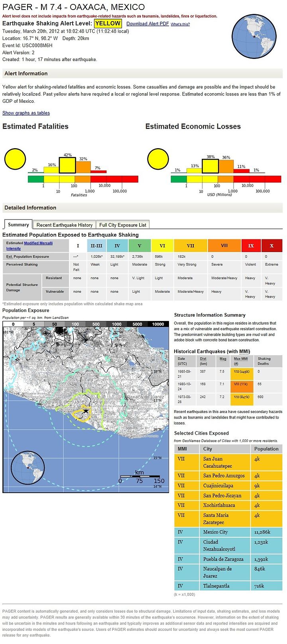The width and height of the screenshot is (287, 644).
Task: Select intensity column VI header
Action: tap(162, 246)
